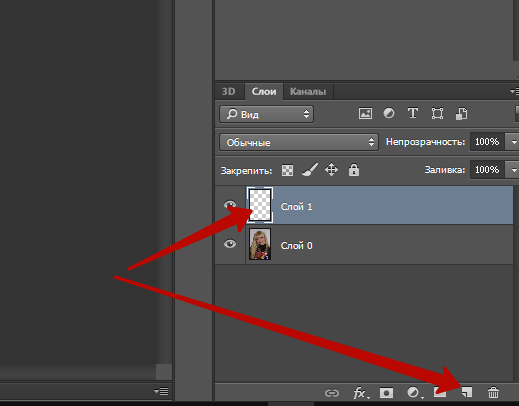The width and height of the screenshot is (519, 406).
Task: Filter for shape layers icon
Action: (437, 114)
